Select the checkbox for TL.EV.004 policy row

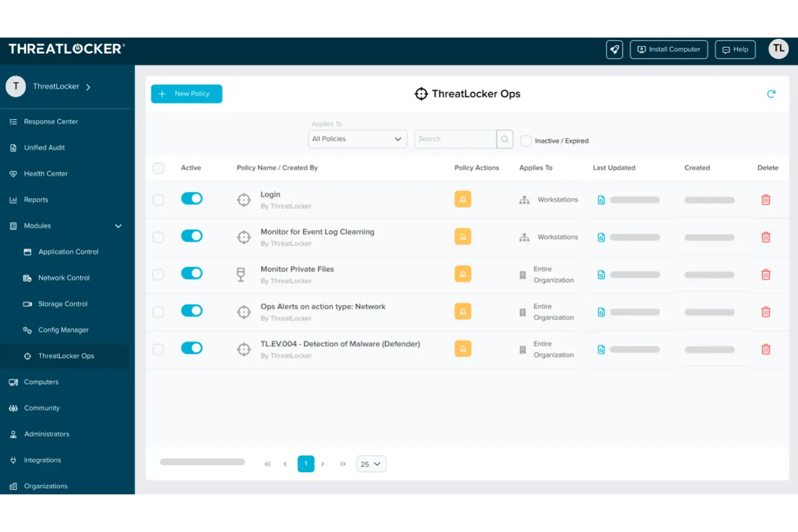point(158,349)
